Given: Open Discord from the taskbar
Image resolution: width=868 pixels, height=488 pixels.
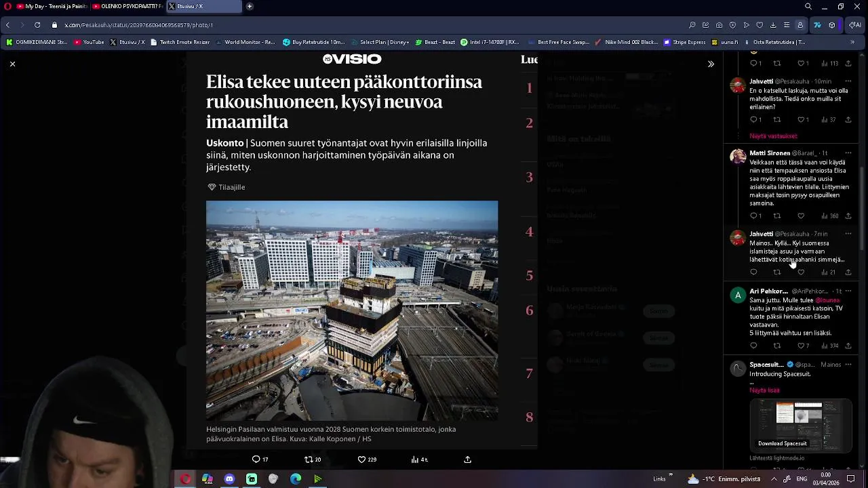Looking at the screenshot, I should [x=229, y=479].
